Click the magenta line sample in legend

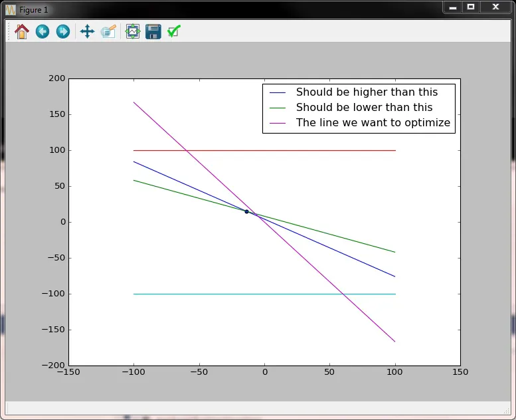pos(278,123)
